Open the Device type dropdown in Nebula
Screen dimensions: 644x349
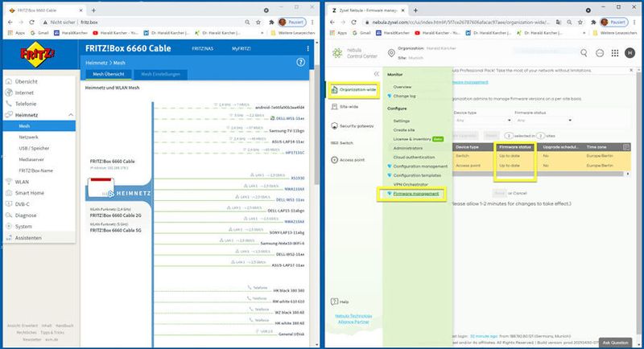tap(482, 121)
